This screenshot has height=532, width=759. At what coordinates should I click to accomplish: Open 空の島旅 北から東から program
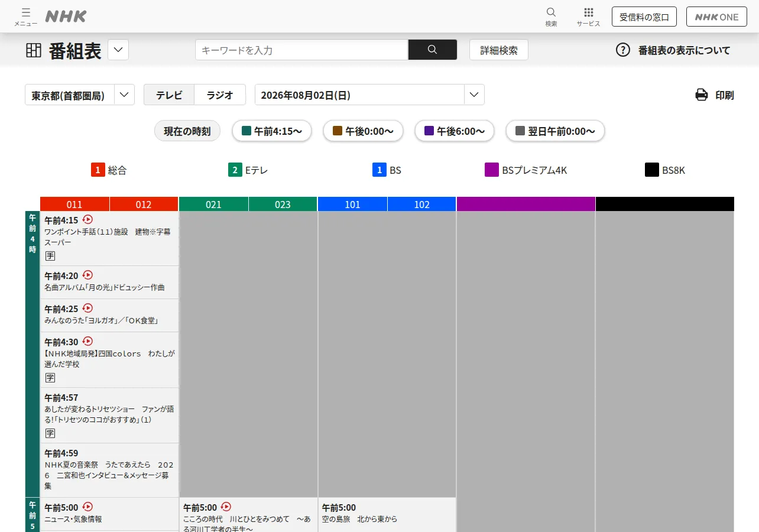(387, 515)
